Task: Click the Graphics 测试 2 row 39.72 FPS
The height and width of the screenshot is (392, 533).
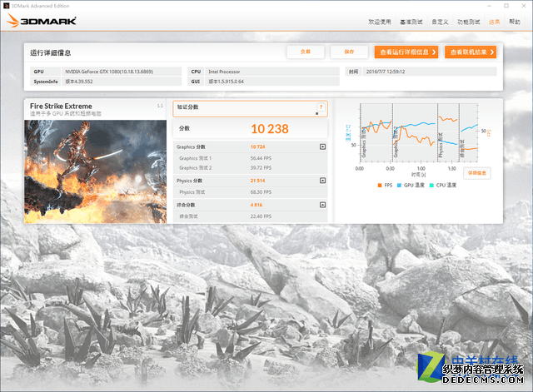Action: click(250, 168)
